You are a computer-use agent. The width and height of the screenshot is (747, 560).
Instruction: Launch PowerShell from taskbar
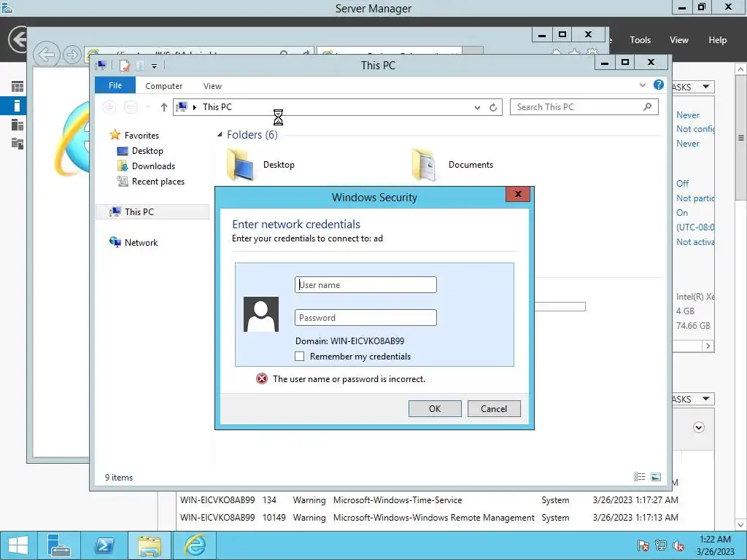click(x=104, y=545)
